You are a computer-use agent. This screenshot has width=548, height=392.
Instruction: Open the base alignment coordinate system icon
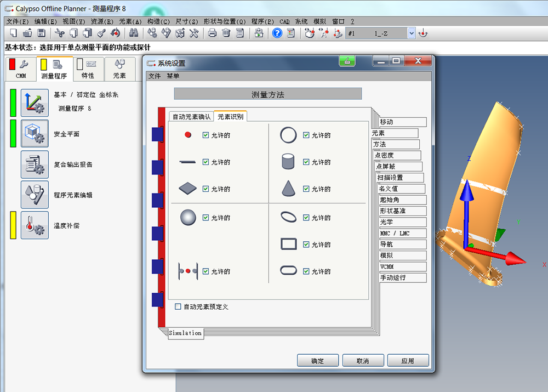click(35, 103)
